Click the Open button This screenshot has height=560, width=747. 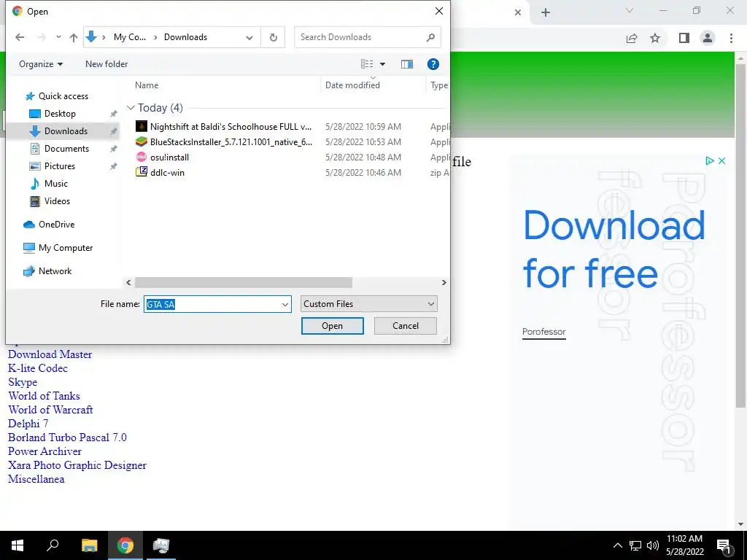tap(332, 326)
